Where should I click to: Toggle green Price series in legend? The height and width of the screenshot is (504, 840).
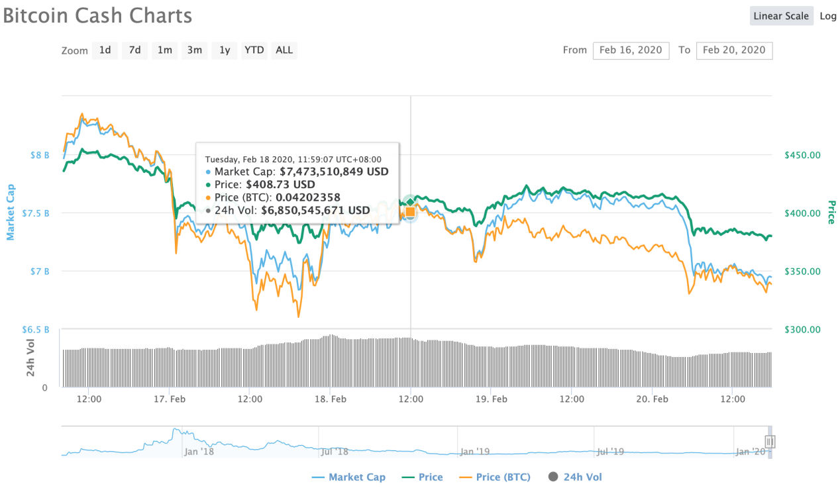tap(422, 477)
